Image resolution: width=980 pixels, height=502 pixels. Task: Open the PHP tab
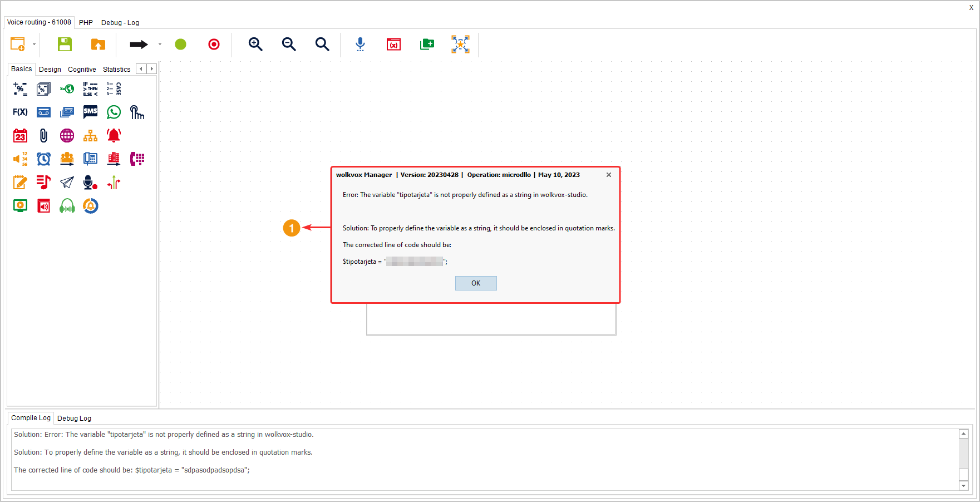click(x=86, y=23)
